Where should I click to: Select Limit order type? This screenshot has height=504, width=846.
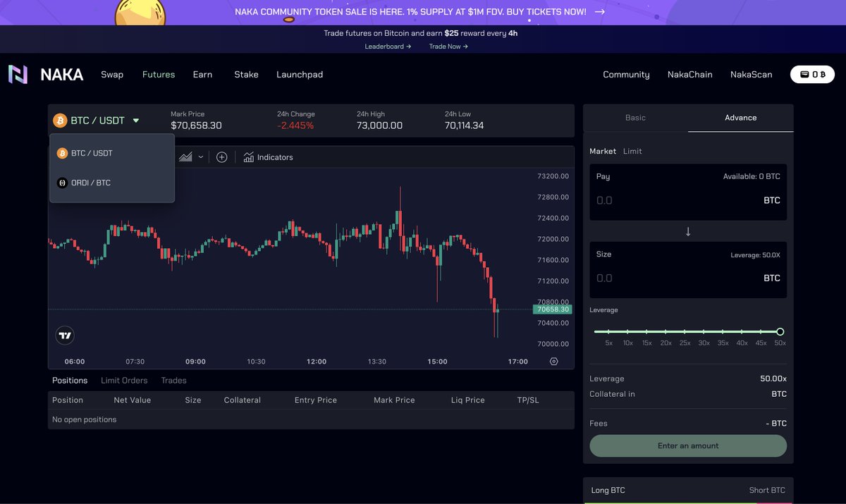[x=632, y=151]
